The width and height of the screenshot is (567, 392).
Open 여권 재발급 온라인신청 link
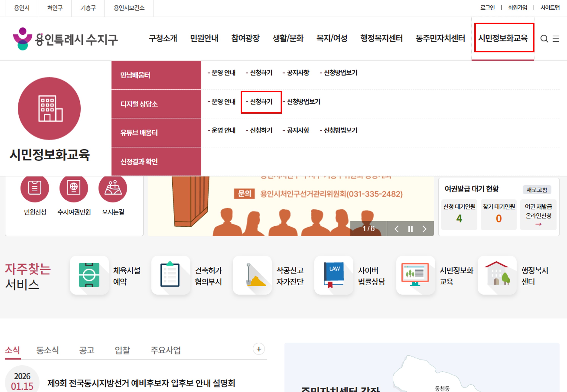(x=538, y=215)
